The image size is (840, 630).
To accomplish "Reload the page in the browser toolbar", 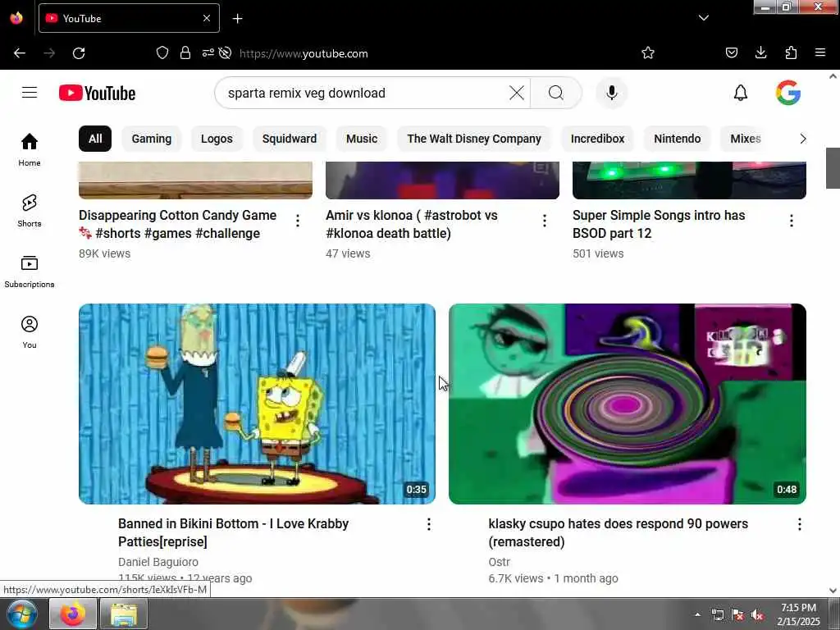I will tap(79, 53).
